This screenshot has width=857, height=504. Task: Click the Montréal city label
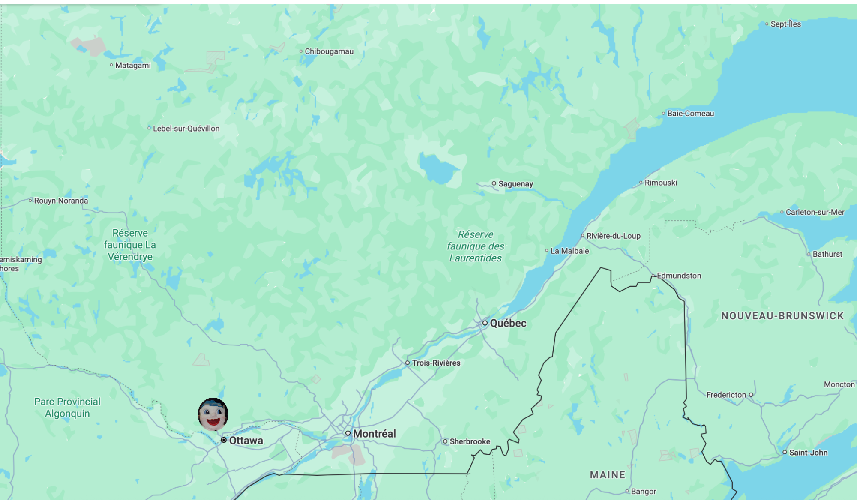point(374,434)
